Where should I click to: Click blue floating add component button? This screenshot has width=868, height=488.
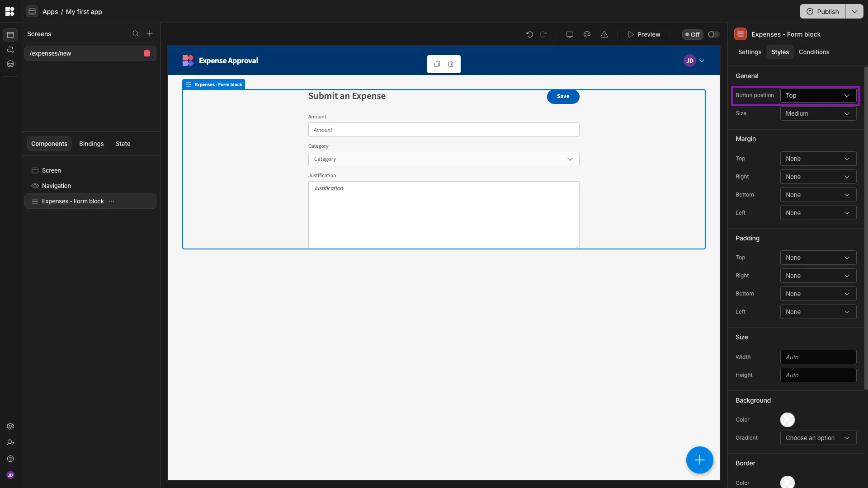(699, 460)
